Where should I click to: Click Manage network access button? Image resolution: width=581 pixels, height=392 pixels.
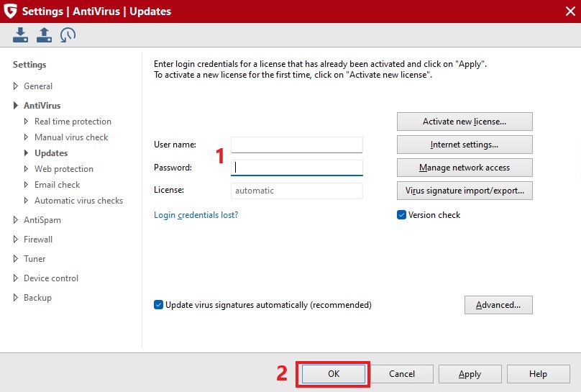click(x=465, y=168)
